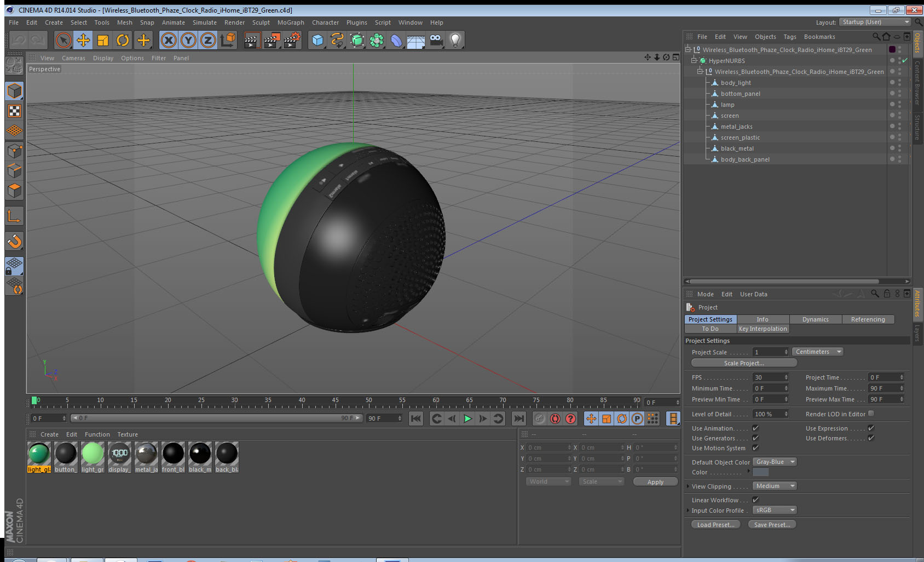Toggle the Use Motion System checkbox
Viewport: 924px width, 562px height.
755,448
